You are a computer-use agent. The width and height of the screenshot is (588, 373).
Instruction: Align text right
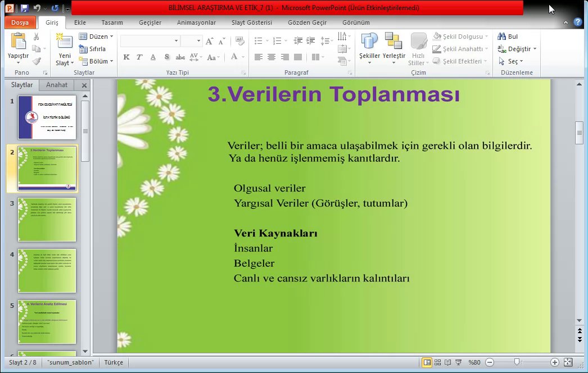(x=284, y=57)
